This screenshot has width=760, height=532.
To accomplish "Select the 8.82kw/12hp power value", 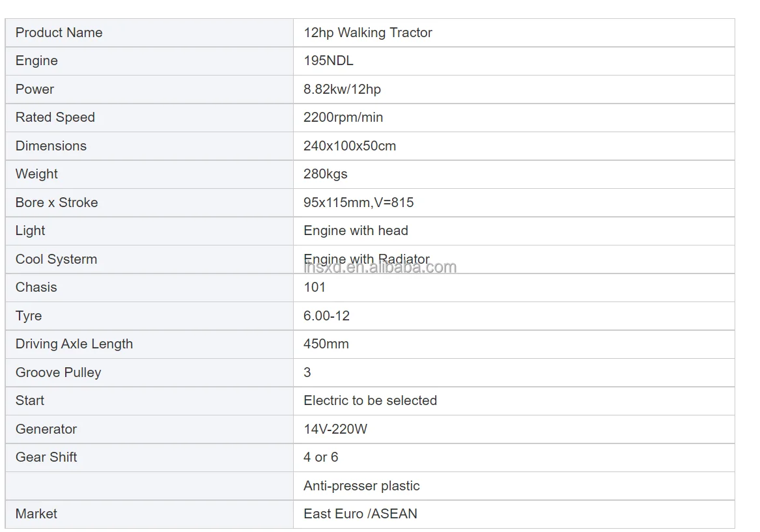I will (x=342, y=89).
